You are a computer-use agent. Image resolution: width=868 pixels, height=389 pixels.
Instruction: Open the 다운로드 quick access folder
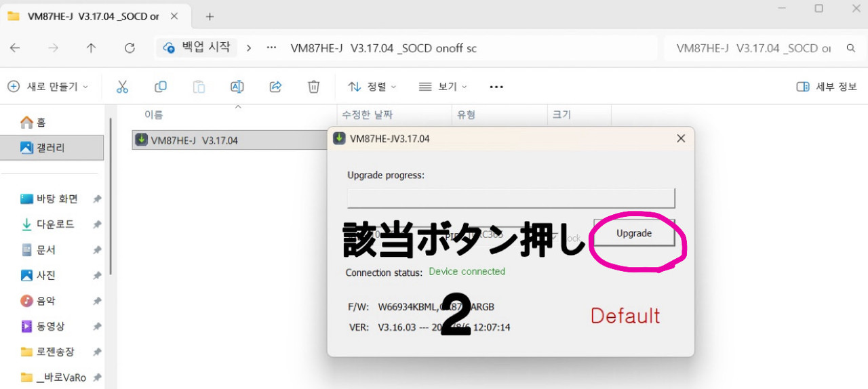[47, 224]
